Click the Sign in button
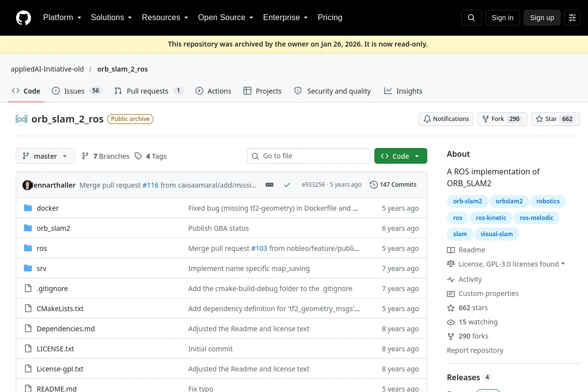 point(502,18)
